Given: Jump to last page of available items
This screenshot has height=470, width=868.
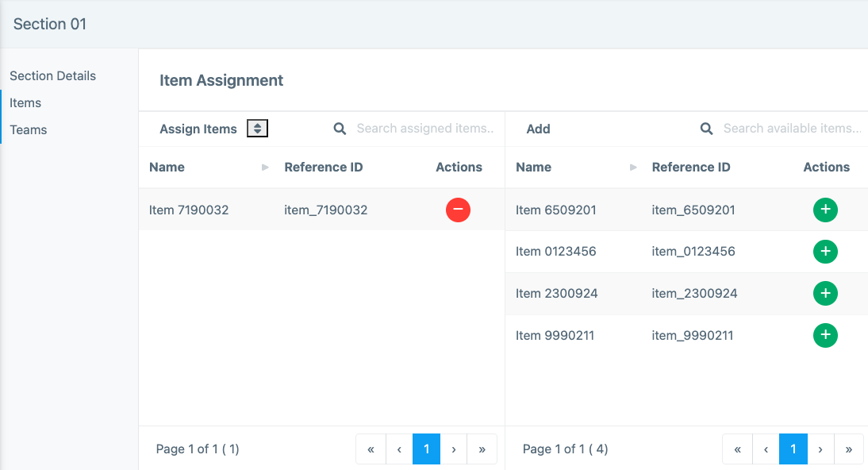Looking at the screenshot, I should tap(848, 449).
